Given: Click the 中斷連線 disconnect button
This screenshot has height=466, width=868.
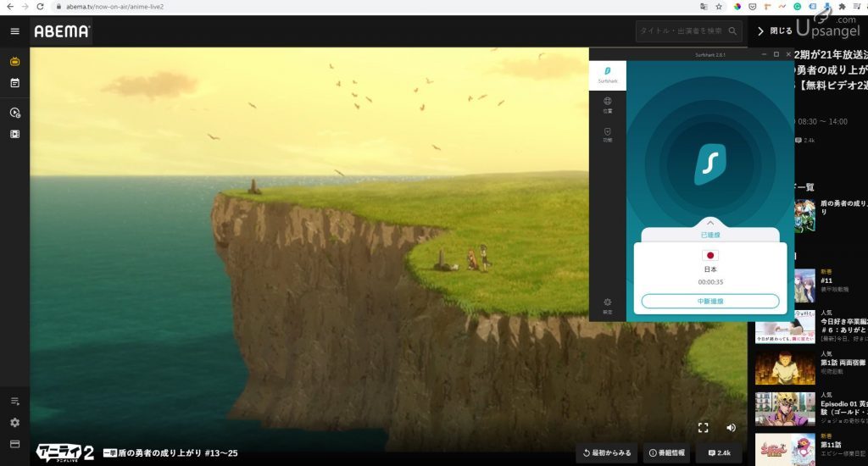Looking at the screenshot, I should tap(710, 301).
